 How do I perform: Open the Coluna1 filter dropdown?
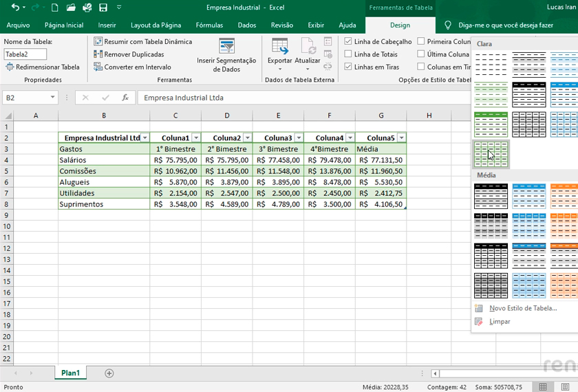[x=196, y=138]
